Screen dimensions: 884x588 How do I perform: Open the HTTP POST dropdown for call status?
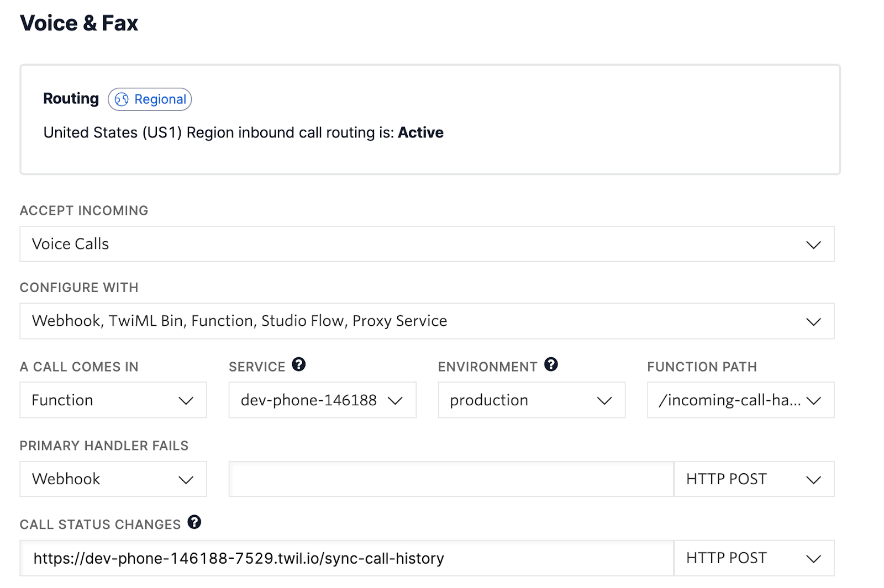(x=754, y=558)
